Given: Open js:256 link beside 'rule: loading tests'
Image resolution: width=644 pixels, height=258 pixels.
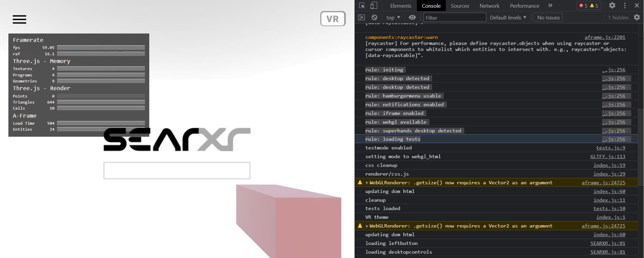Looking at the screenshot, I should (613, 139).
